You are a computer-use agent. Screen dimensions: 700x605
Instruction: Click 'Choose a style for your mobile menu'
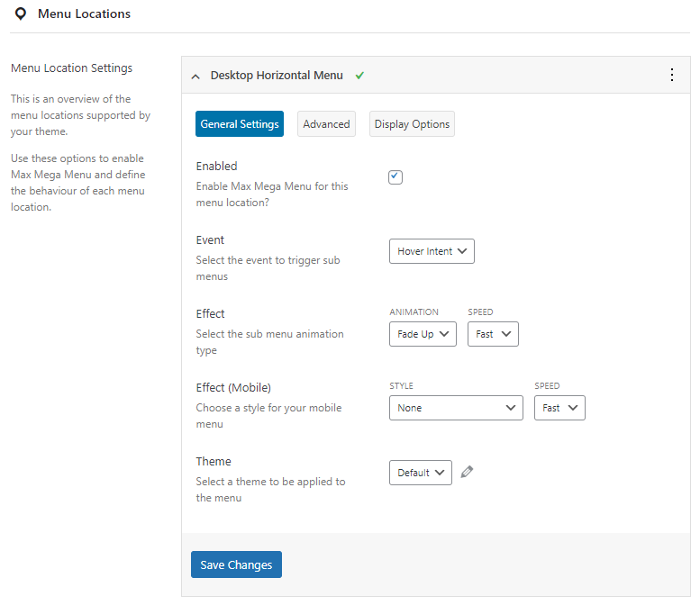(x=268, y=416)
